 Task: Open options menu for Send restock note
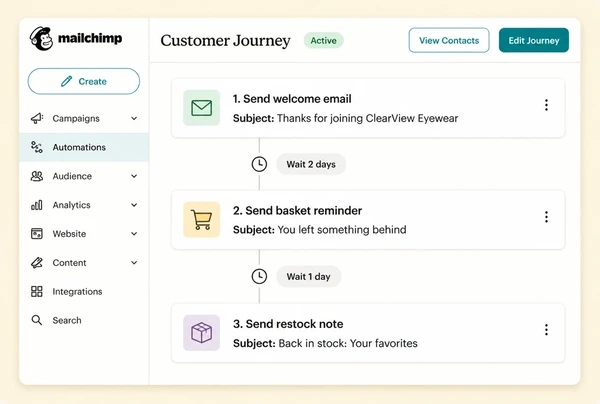coord(546,330)
